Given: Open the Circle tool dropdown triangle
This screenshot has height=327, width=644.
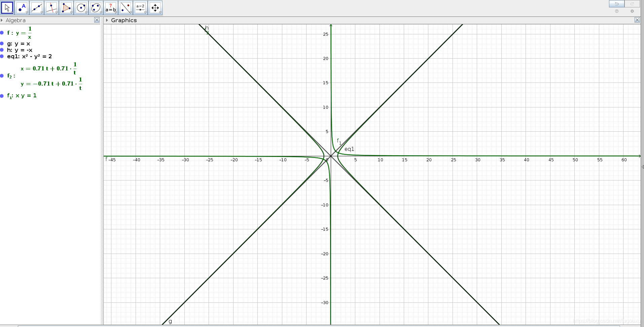Looking at the screenshot, I should (86, 13).
